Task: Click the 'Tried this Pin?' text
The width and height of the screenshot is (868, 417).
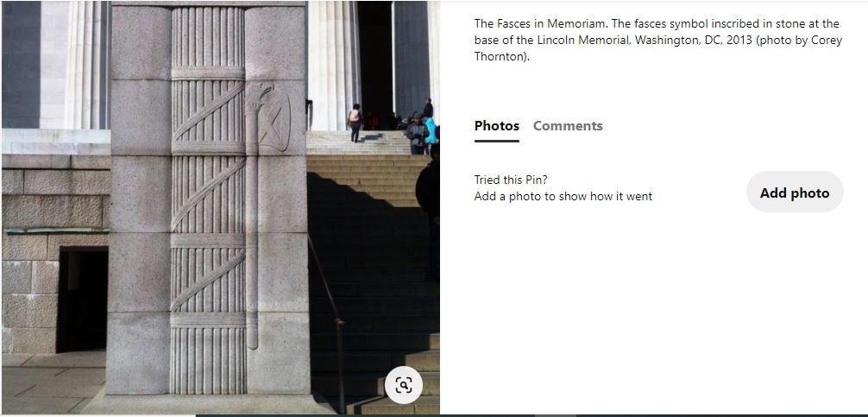Action: pos(511,180)
